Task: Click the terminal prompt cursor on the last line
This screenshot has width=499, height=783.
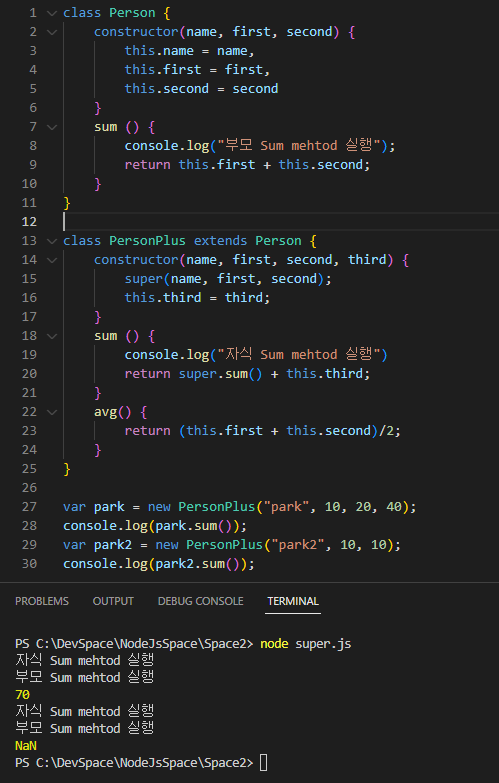Action: [264, 763]
